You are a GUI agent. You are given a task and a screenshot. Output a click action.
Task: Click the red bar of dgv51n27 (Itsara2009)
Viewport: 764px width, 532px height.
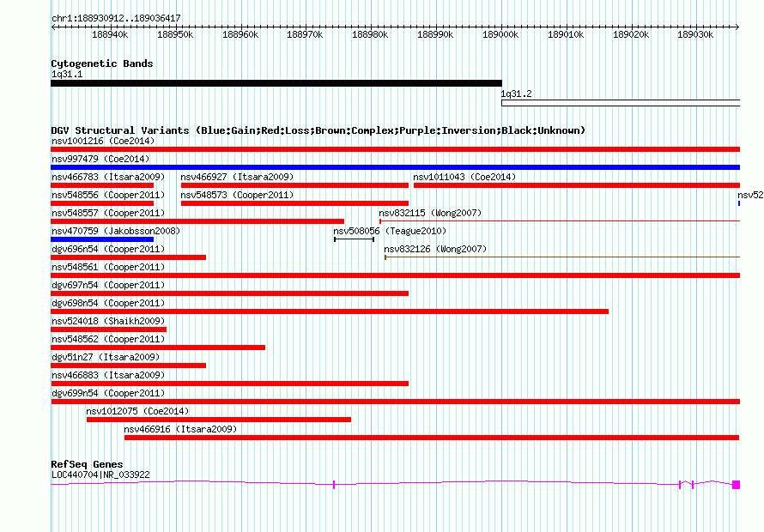point(128,366)
